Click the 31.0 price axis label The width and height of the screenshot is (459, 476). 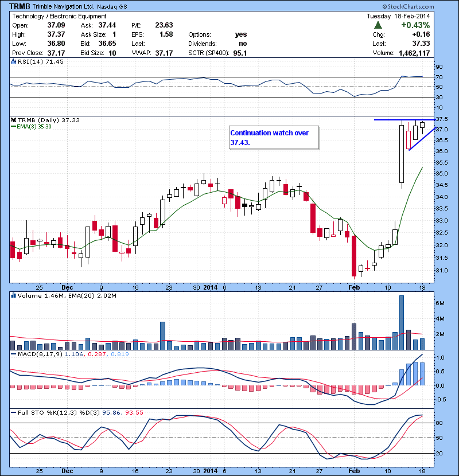click(441, 270)
